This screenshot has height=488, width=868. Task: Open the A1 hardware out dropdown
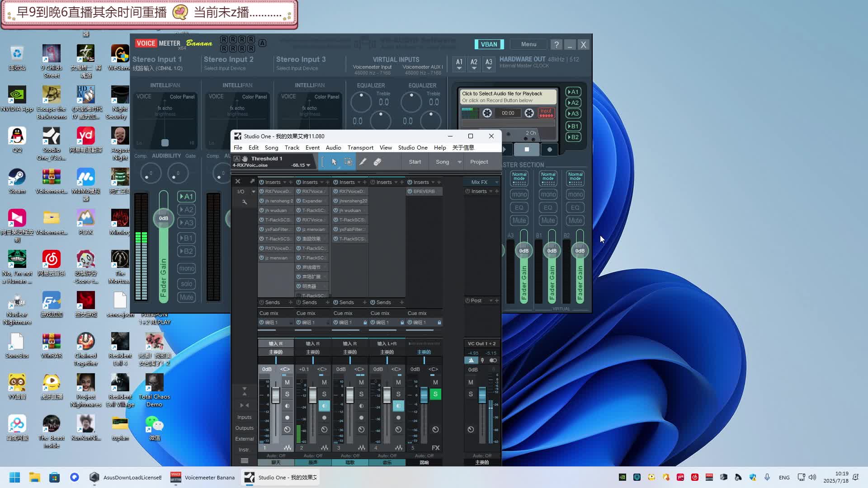pos(459,64)
